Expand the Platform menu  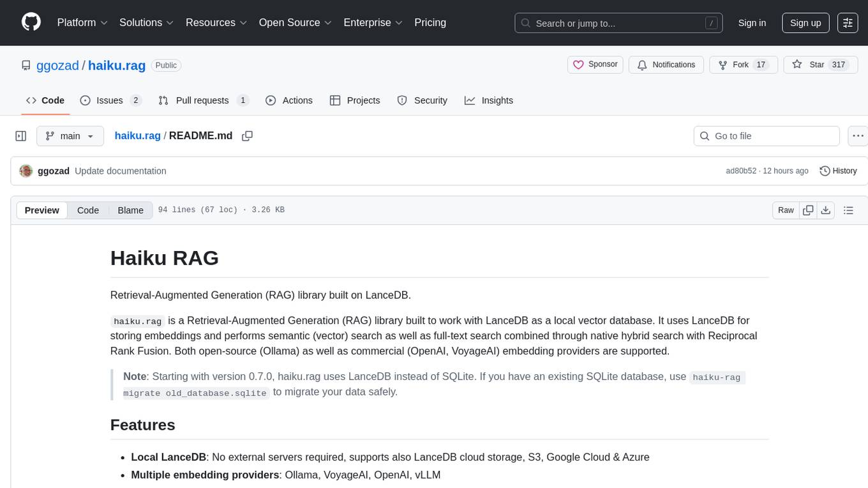(x=82, y=22)
